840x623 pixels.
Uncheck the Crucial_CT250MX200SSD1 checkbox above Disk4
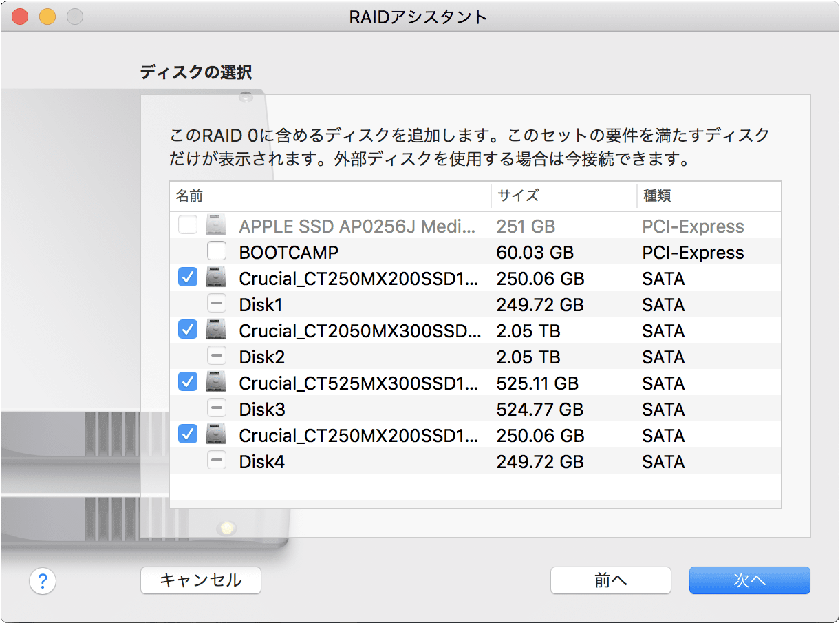(x=188, y=434)
